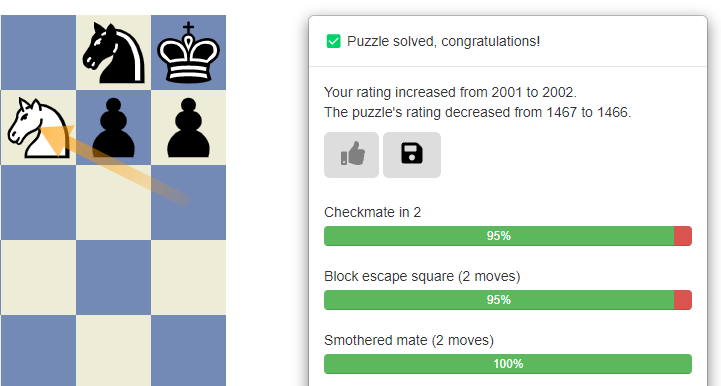Viewport: 721px width, 386px height.
Task: Click the square where the move arrow starts
Action: click(189, 202)
